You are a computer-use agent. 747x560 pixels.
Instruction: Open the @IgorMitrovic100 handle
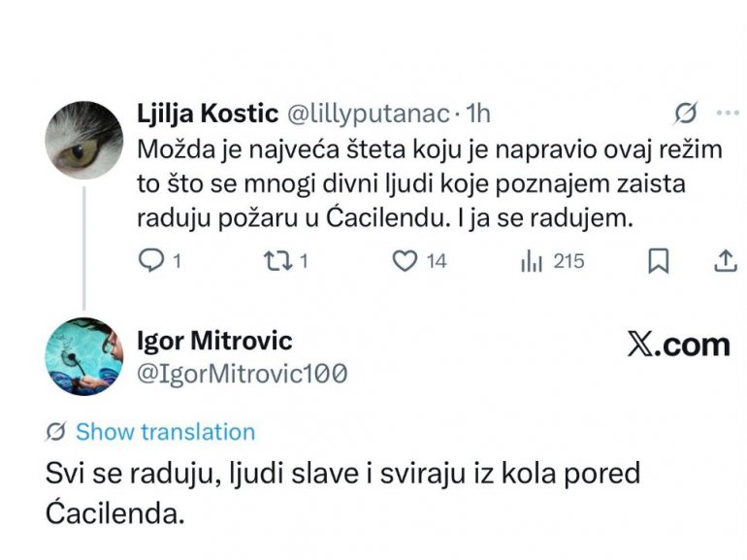(243, 374)
